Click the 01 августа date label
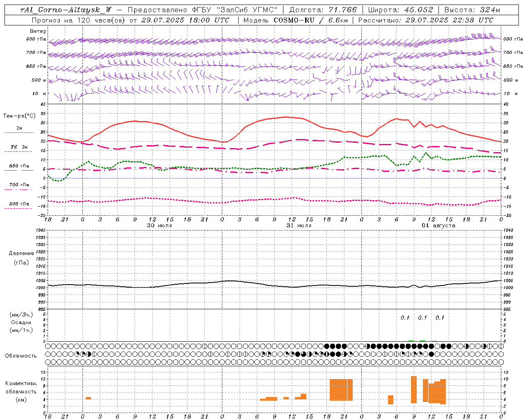The width and height of the screenshot is (525, 420). (438, 226)
